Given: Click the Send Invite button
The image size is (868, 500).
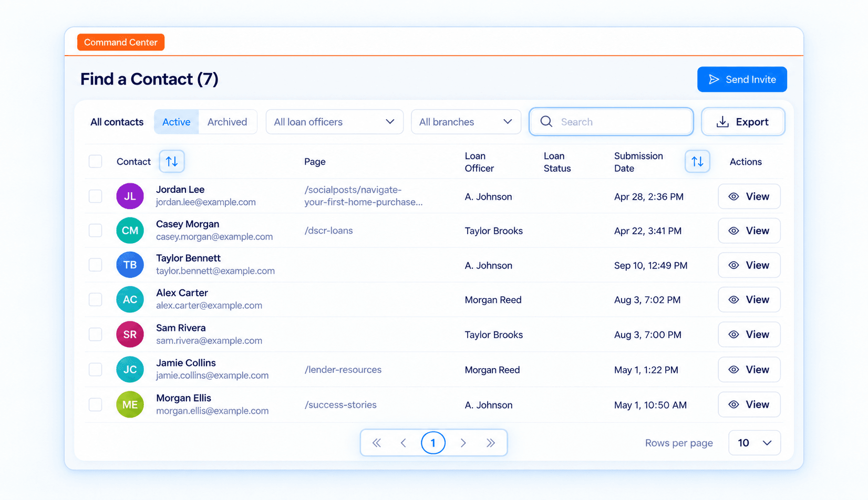Looking at the screenshot, I should pyautogui.click(x=742, y=79).
